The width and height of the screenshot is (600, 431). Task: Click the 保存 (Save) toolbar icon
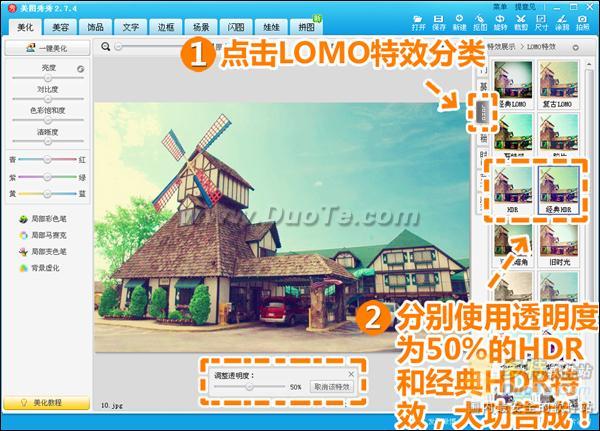pos(439,23)
